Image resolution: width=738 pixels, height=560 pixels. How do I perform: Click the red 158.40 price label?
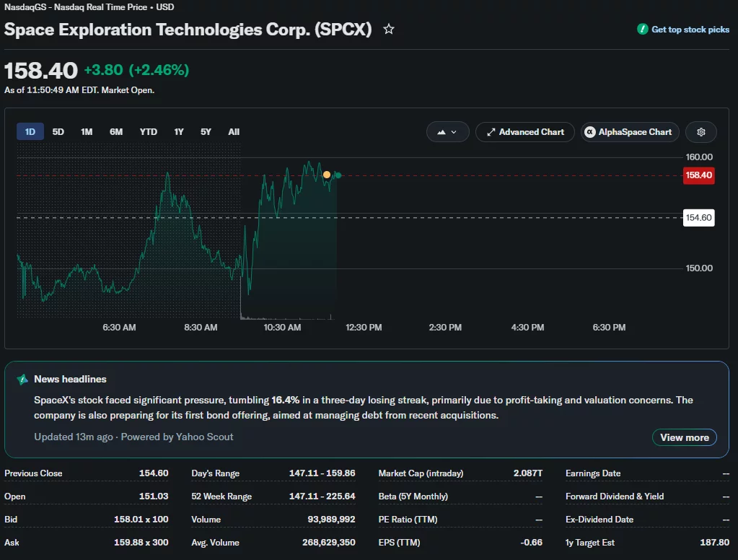click(x=698, y=175)
